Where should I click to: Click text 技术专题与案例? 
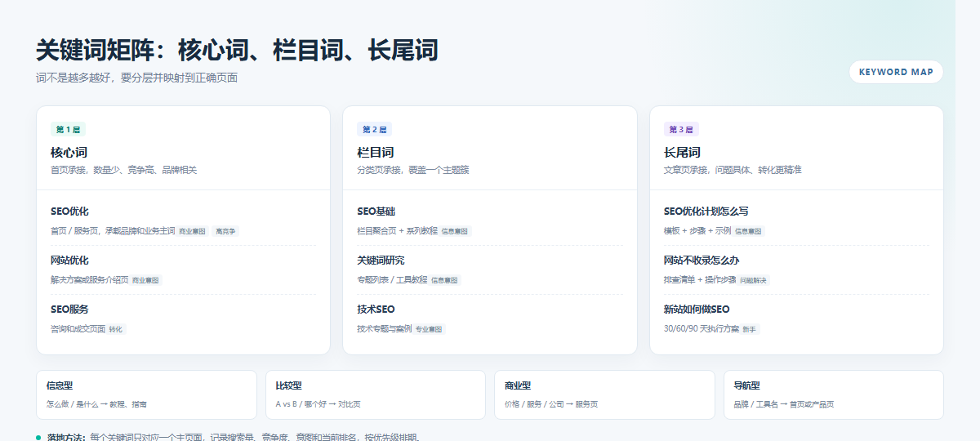384,329
